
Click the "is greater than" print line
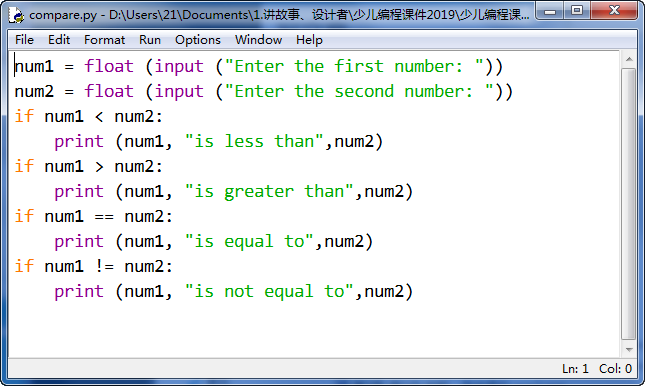tap(233, 192)
